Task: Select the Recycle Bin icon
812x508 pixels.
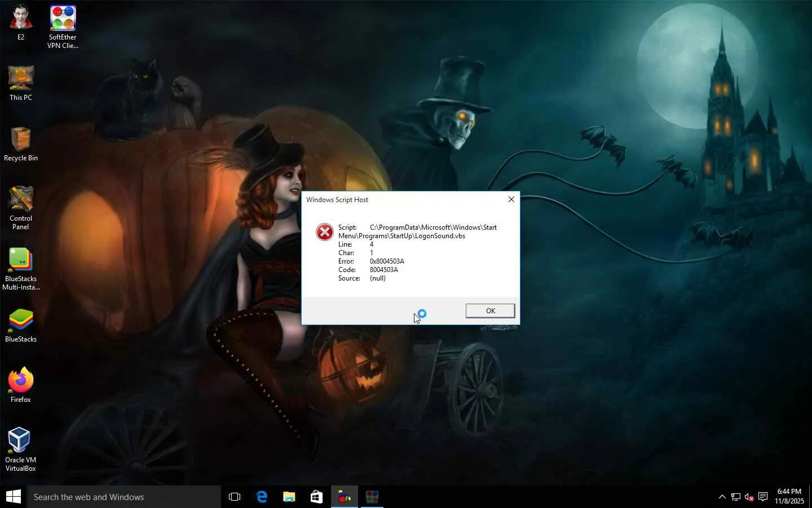Action: [21, 144]
